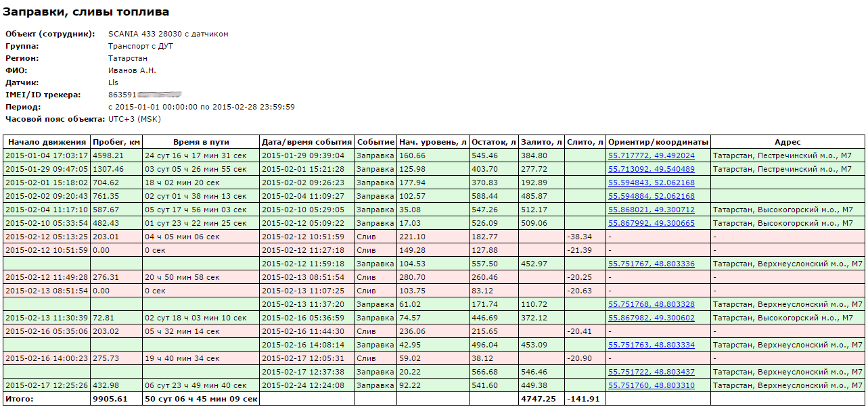Select the "Время в пути" column header
Viewport: 868px width, 411px height.
201,142
